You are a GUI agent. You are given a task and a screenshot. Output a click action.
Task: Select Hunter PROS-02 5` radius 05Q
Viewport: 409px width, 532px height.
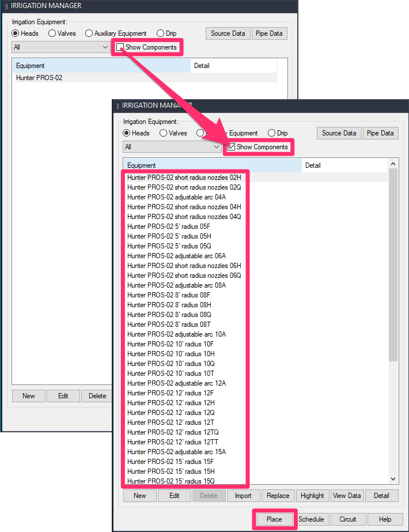[169, 246]
